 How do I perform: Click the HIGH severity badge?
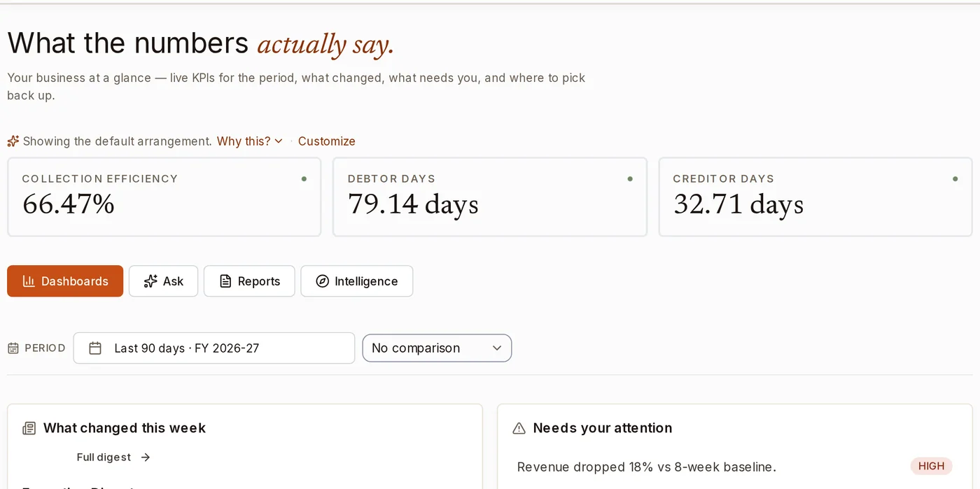coord(931,466)
